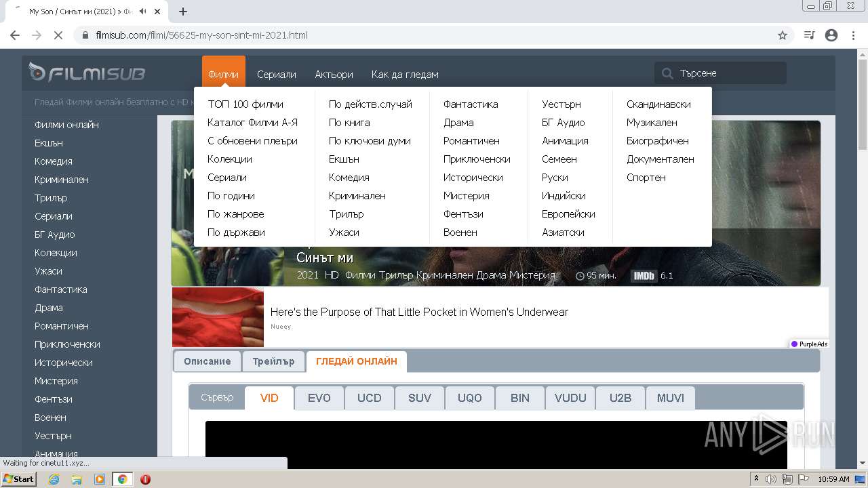This screenshot has height=488, width=868.
Task: Open the taskbar media player icon
Action: [x=100, y=479]
